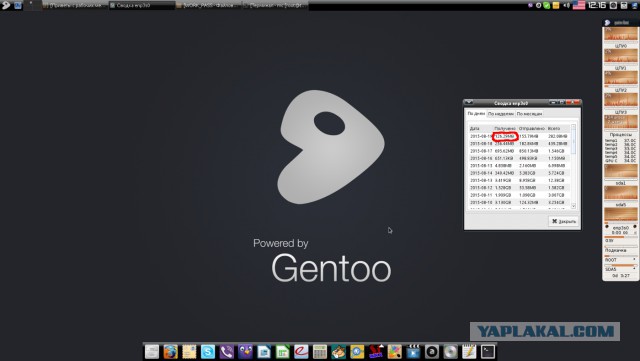Click scroll-down arrow in the summary table

(573, 206)
